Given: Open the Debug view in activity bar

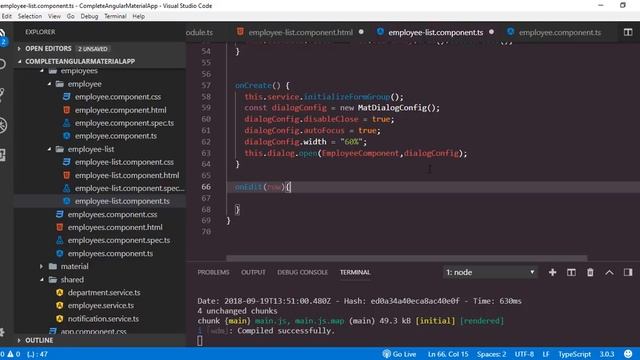Looking at the screenshot, I should (x=2, y=125).
